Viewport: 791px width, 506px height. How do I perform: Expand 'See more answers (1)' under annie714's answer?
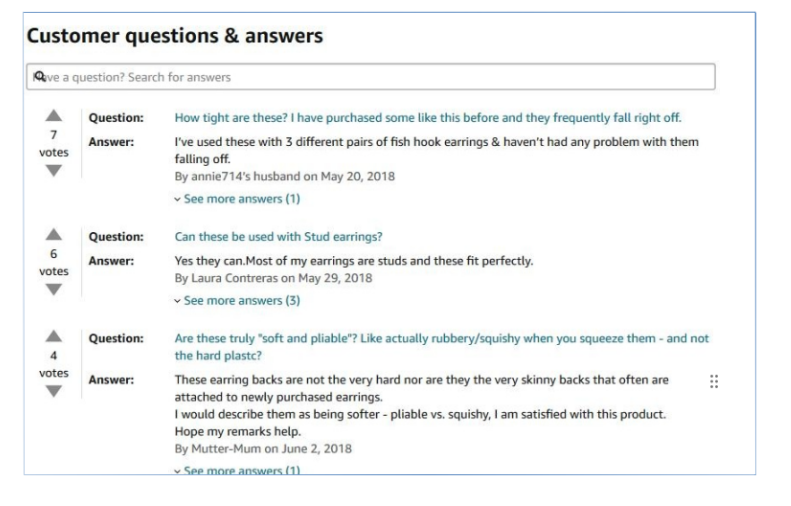237,199
